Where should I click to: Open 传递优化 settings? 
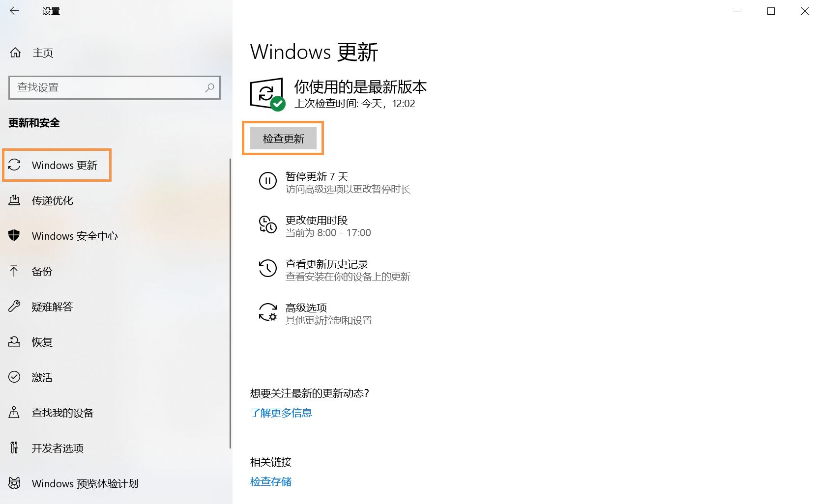pos(53,200)
